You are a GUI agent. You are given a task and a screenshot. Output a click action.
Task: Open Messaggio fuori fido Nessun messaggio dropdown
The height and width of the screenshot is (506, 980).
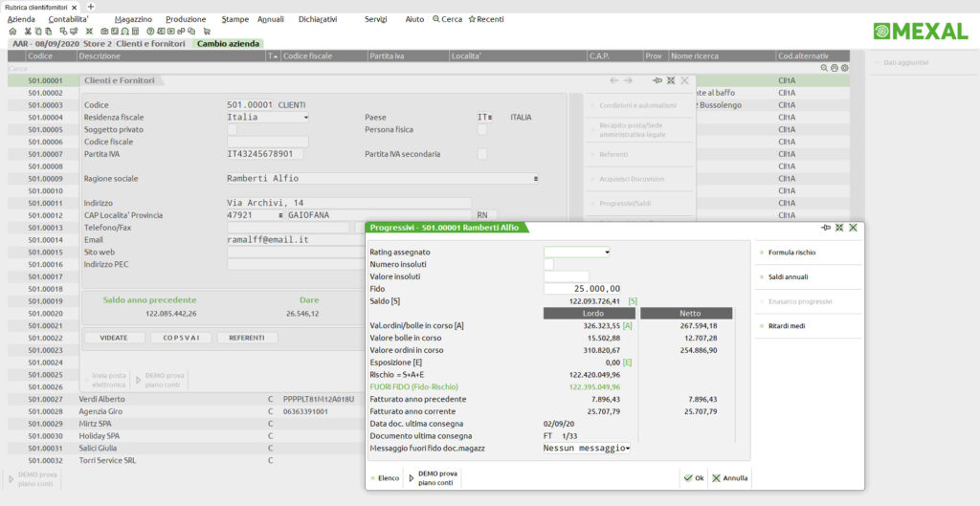click(587, 448)
